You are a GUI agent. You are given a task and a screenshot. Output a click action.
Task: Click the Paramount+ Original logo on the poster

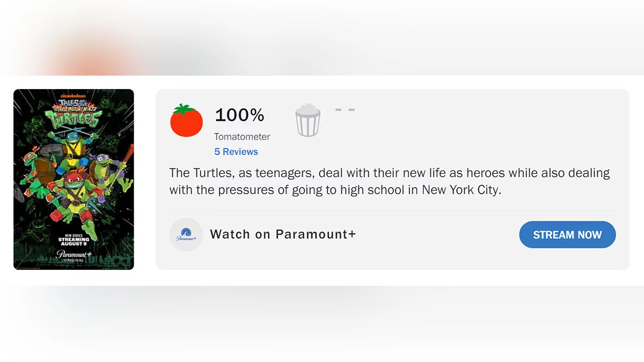point(74,255)
